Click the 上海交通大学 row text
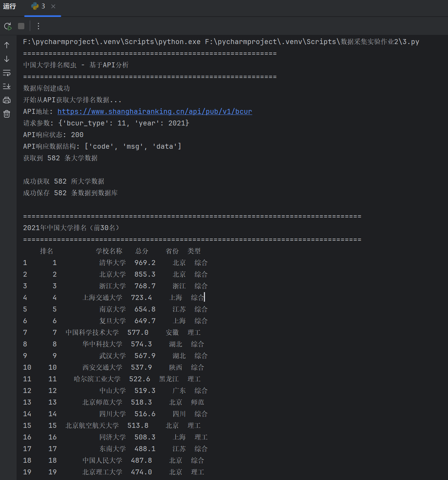The width and height of the screenshot is (448, 480). click(x=102, y=298)
